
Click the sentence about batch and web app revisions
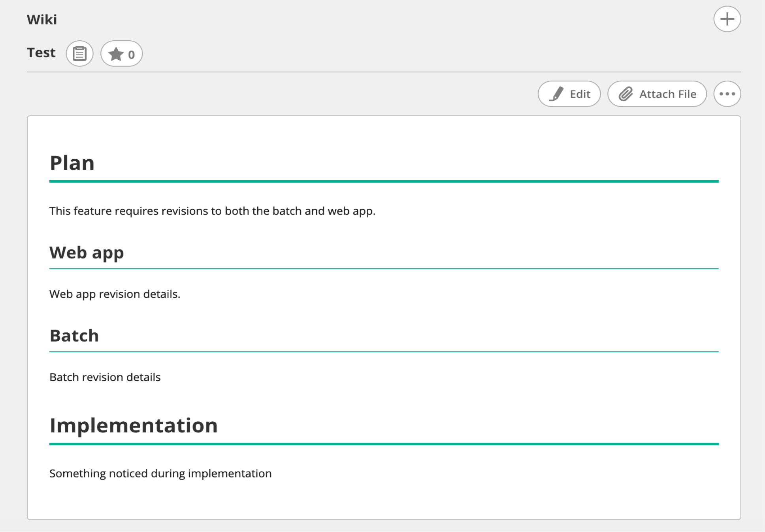(x=212, y=211)
